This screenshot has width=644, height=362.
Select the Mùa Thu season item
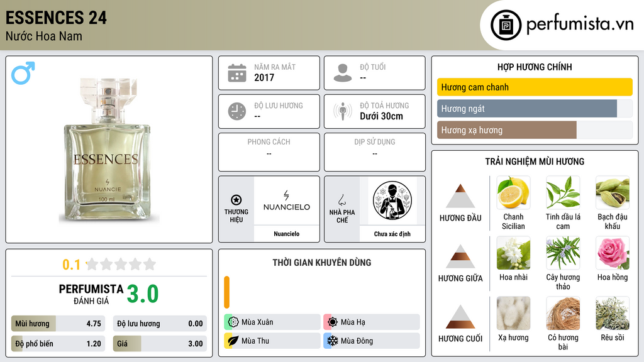[x=272, y=341]
